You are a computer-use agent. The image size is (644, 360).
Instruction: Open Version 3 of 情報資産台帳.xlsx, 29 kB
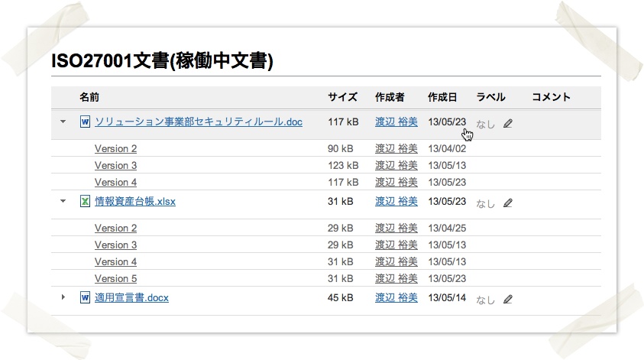pos(115,245)
